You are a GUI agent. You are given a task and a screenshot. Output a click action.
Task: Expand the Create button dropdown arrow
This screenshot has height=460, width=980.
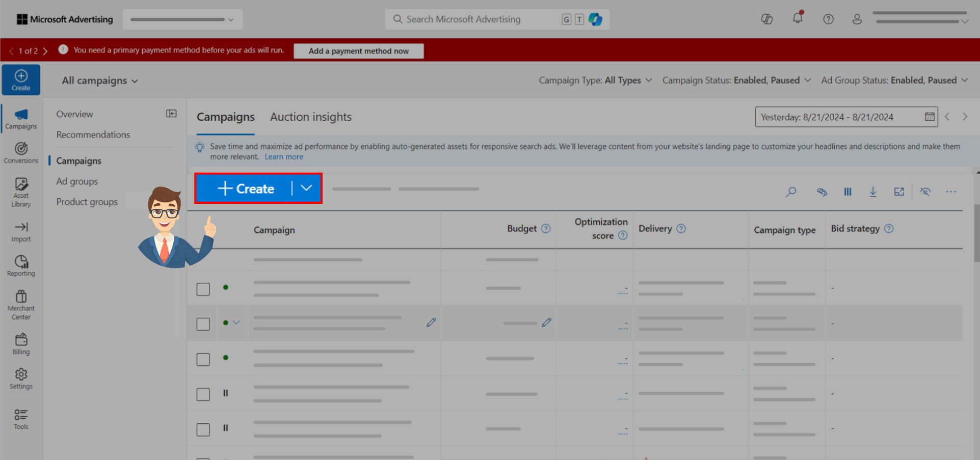(306, 188)
